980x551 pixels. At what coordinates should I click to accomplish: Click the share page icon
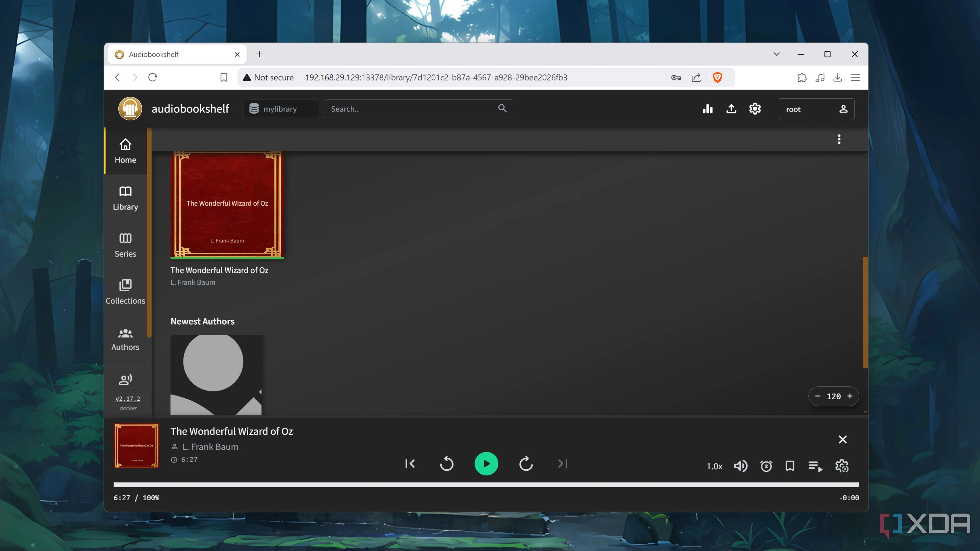(x=696, y=78)
